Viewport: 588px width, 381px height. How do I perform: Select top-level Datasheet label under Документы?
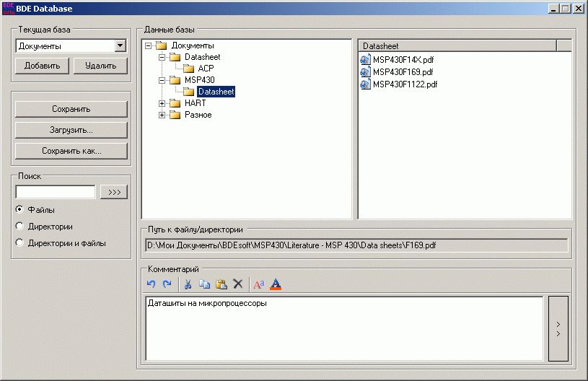[203, 58]
